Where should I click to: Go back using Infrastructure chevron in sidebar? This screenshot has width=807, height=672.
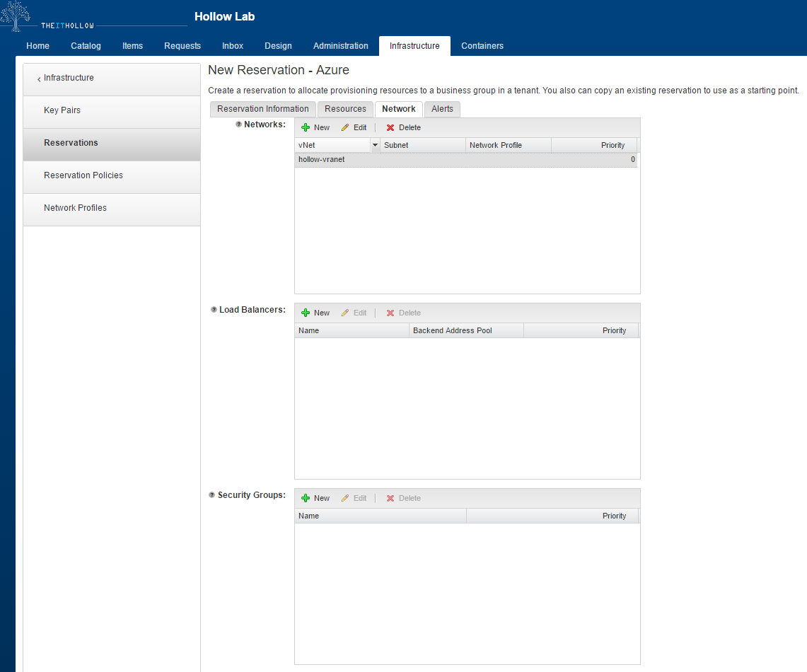[39, 79]
